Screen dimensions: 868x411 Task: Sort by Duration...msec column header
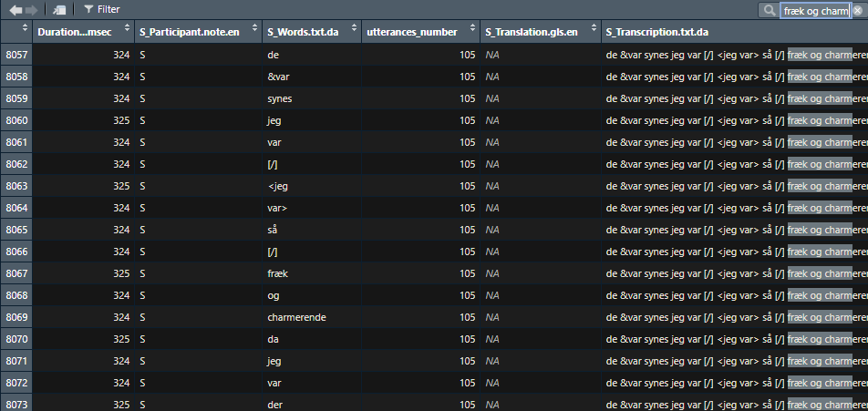(x=82, y=32)
